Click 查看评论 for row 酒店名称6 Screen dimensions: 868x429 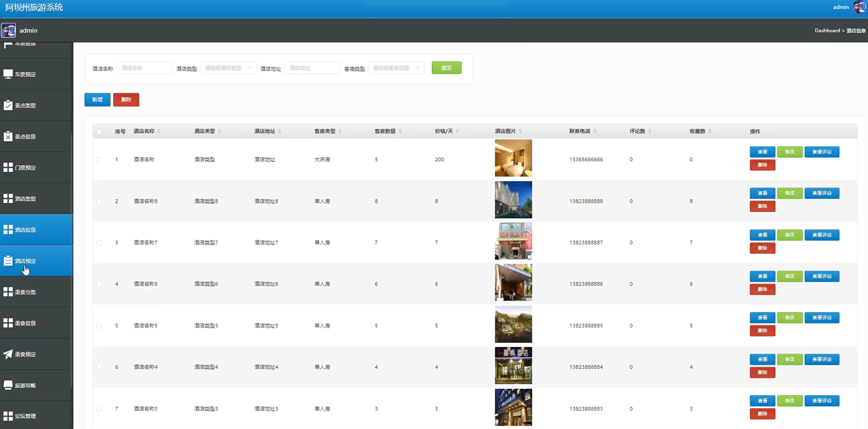click(x=822, y=276)
